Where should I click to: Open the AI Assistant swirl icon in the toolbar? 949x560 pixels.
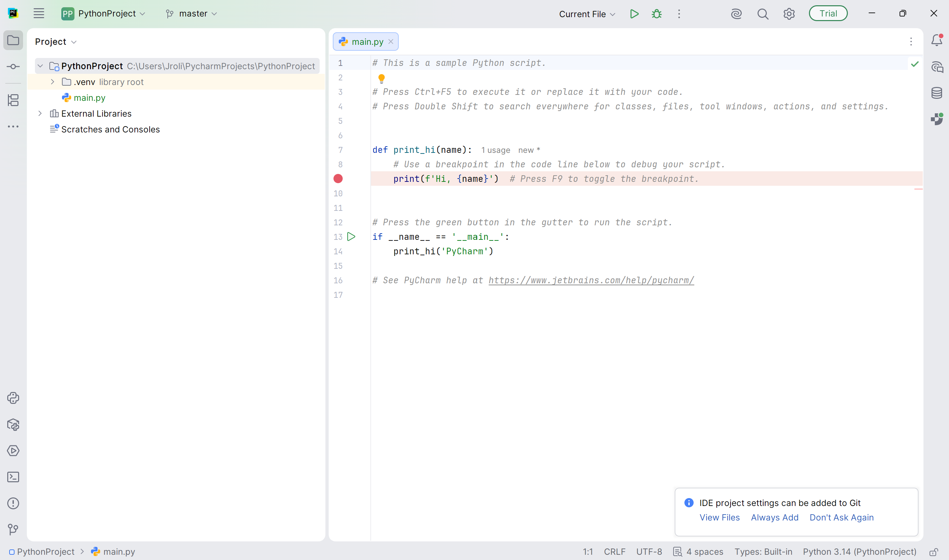(736, 14)
